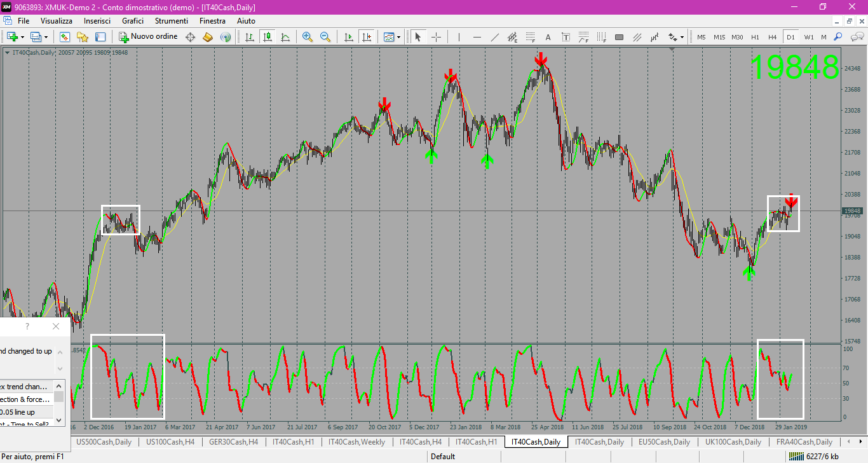
Task: Expand the indicators dropdown arrow
Action: point(399,37)
